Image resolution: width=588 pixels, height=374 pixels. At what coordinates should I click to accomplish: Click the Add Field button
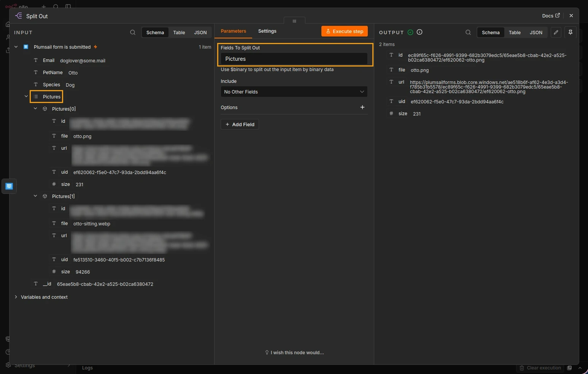coord(240,125)
